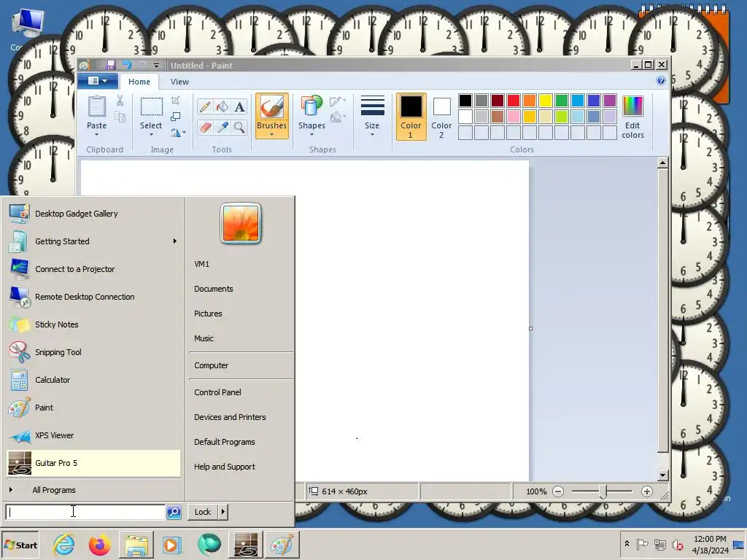Screen dimensions: 747x560
Task: Launch Guitar Pro 5 from Start menu
Action: pos(94,463)
